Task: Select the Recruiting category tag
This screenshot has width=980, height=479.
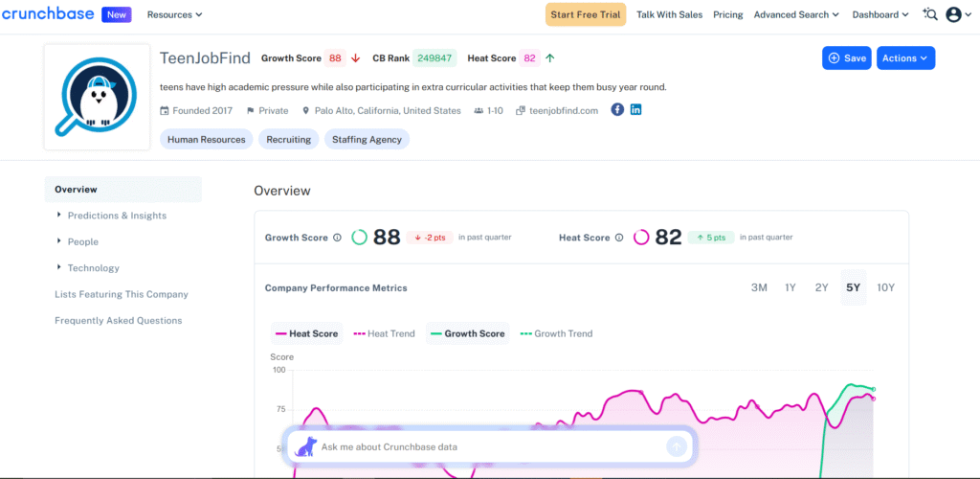Action: click(289, 140)
